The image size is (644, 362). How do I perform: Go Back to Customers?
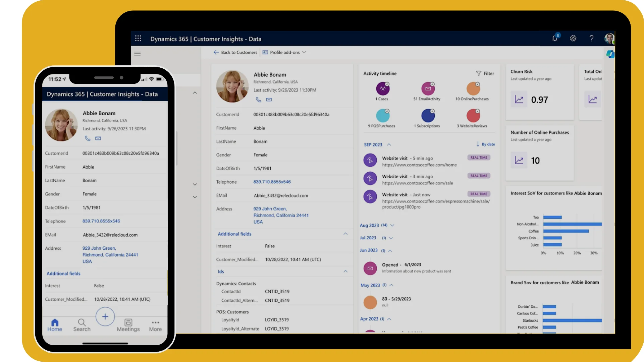pyautogui.click(x=235, y=53)
